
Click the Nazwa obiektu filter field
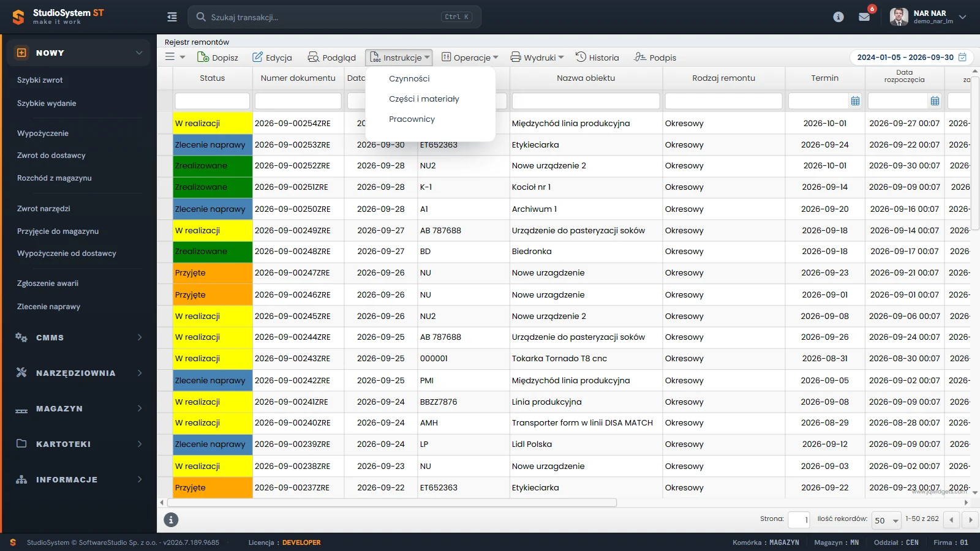point(586,100)
